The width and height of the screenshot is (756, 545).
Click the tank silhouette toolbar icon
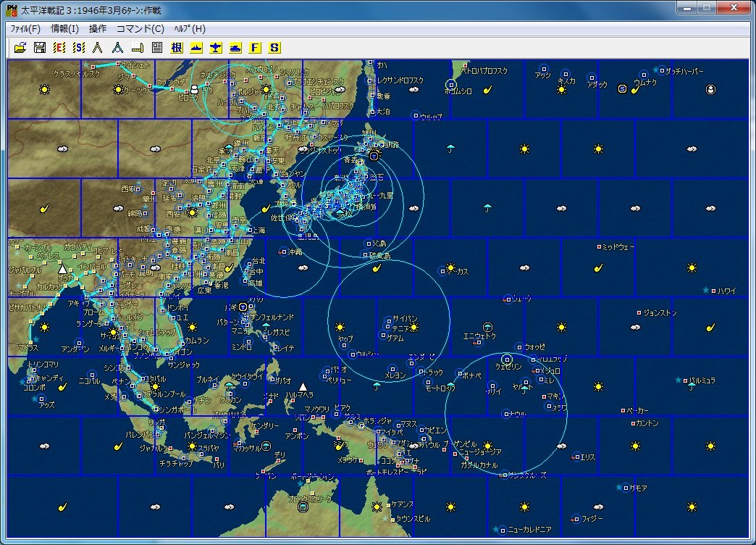(x=235, y=48)
